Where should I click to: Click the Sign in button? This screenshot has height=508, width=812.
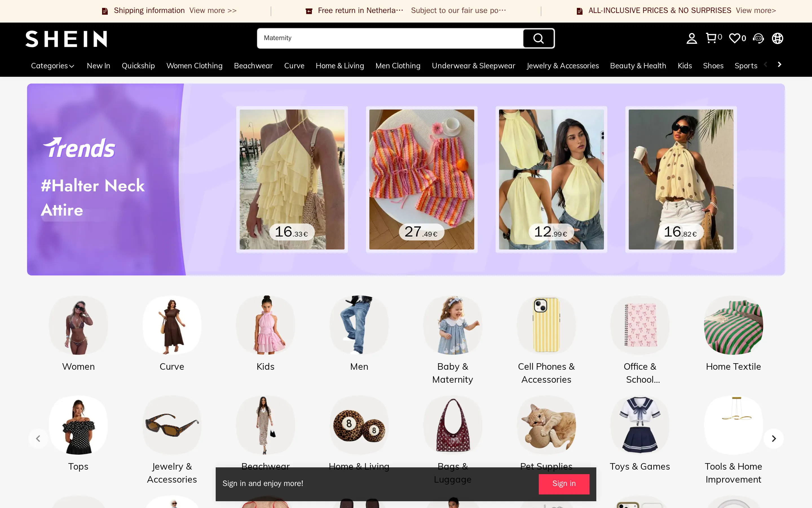pyautogui.click(x=564, y=484)
